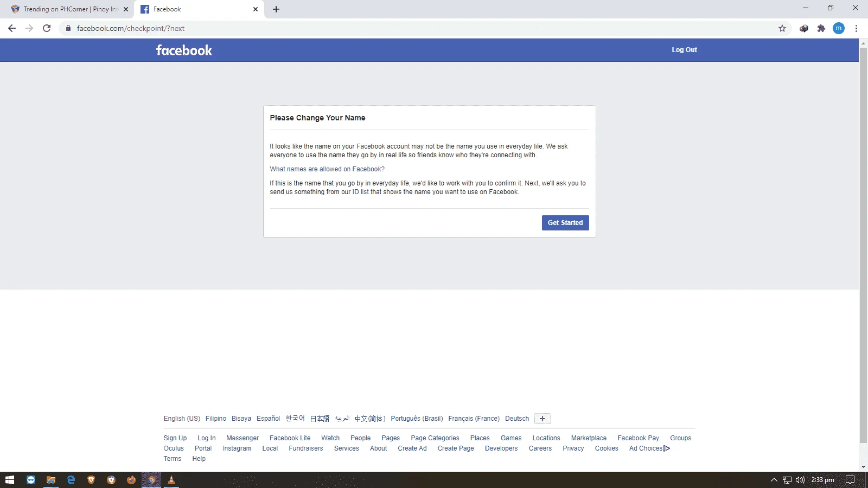Screen dimensions: 868x488
Task: Open the taskbar clock showing 2:33 pm
Action: click(822, 480)
